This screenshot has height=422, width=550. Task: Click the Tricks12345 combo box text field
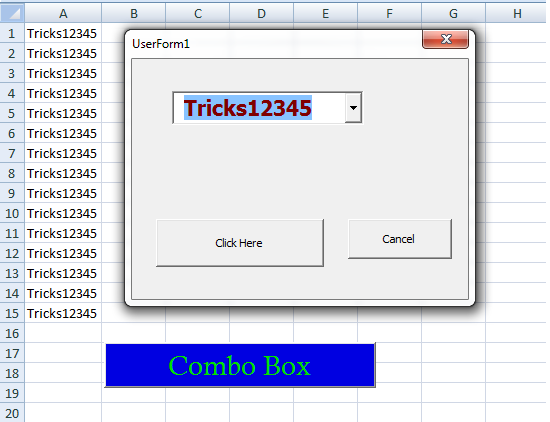[259, 108]
